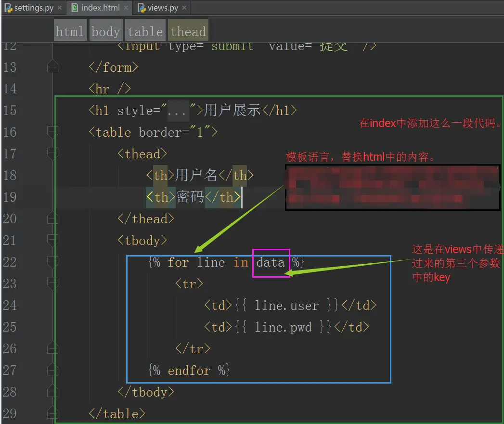
Task: Select the table breadcrumb
Action: coord(145,31)
